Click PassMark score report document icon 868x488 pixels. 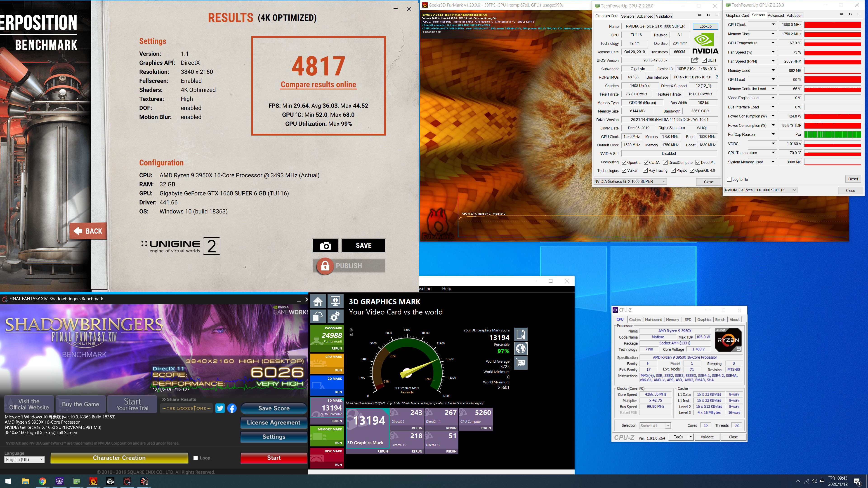(521, 334)
